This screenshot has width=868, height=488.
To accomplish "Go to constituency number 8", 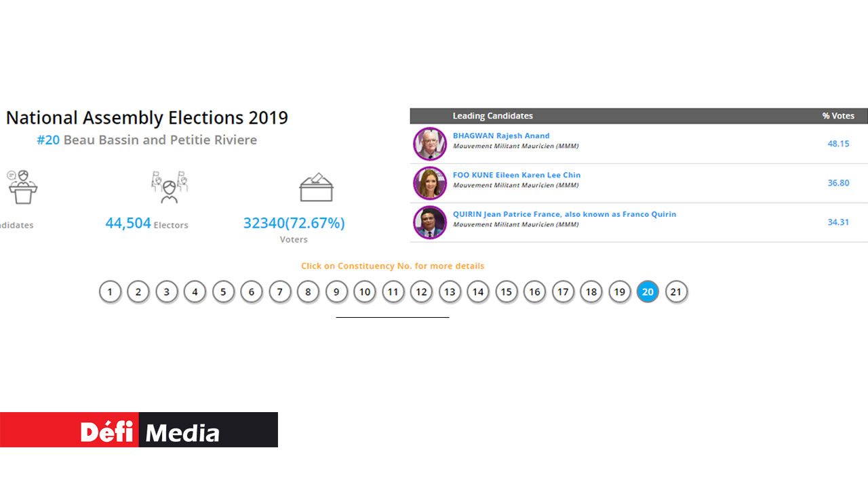I will (308, 292).
